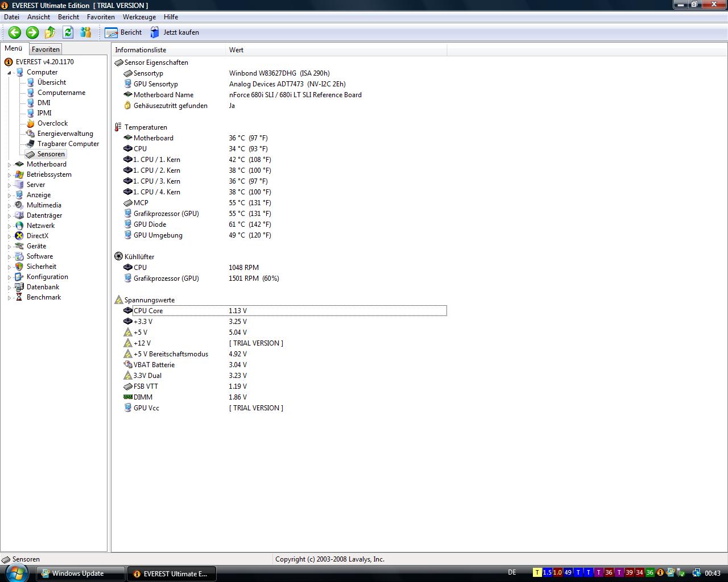Click the Konfiguration tree icon
The image size is (728, 582).
[x=19, y=277]
